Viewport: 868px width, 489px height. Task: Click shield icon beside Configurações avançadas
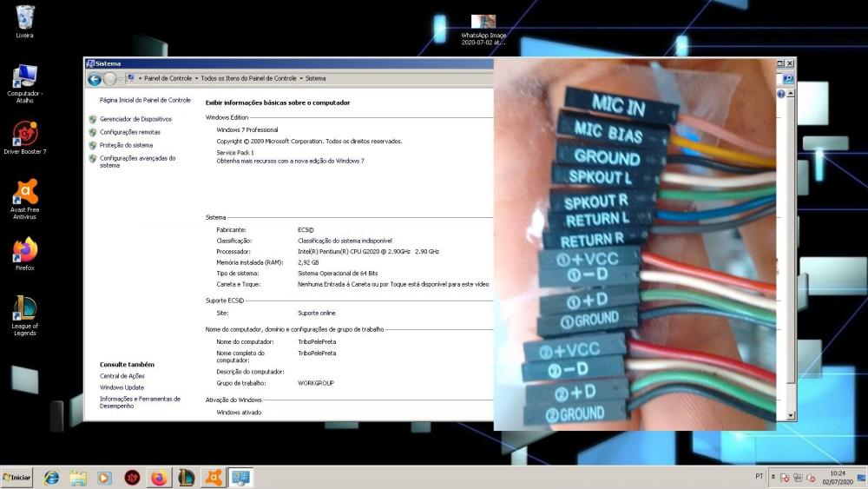[93, 159]
